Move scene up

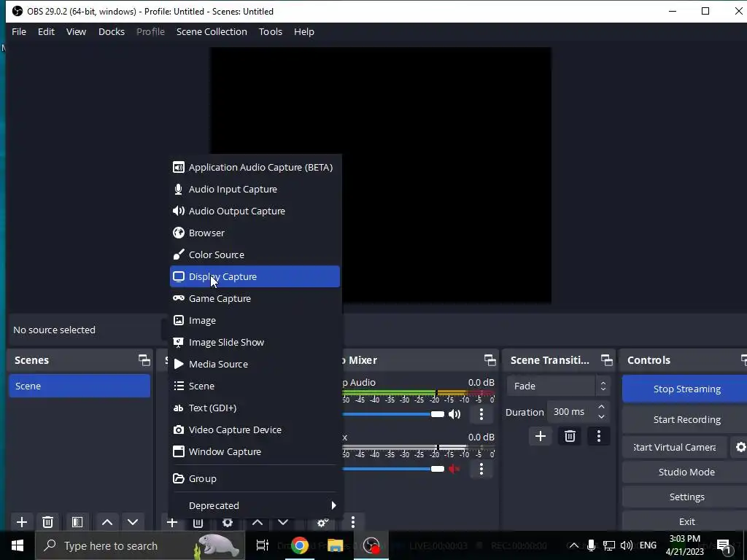click(107, 522)
